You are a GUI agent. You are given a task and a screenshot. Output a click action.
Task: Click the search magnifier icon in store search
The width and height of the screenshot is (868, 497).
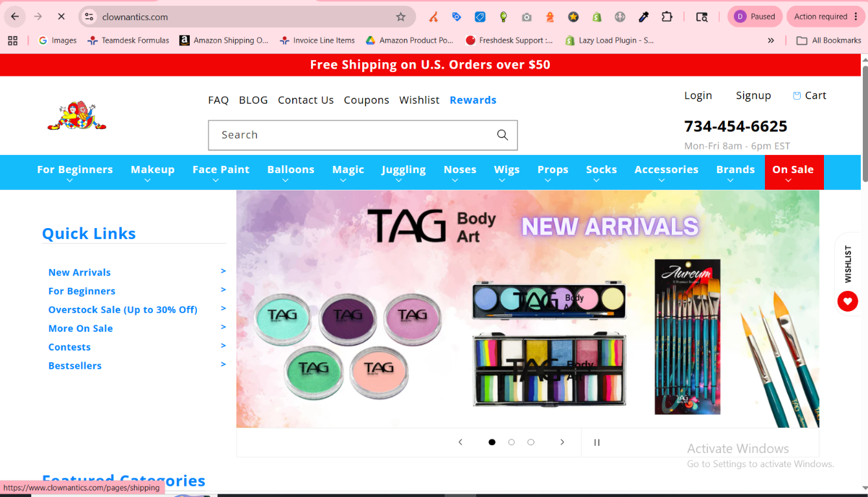tap(503, 135)
